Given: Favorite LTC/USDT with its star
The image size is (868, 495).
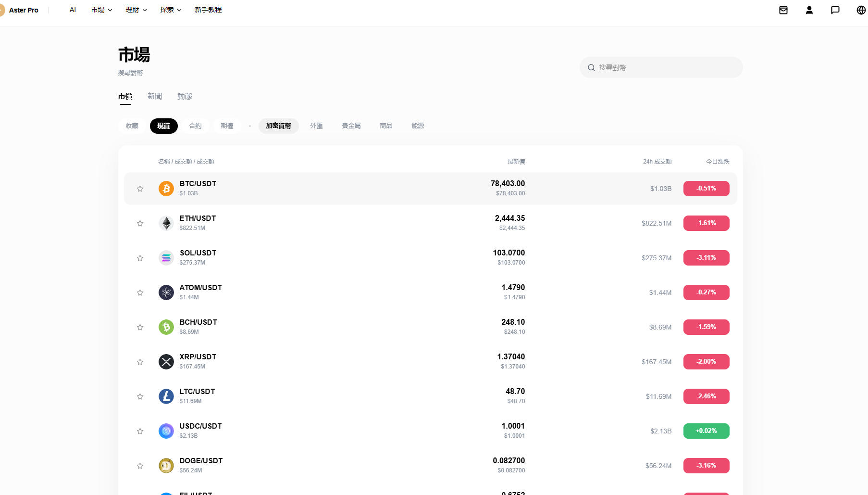Looking at the screenshot, I should click(x=140, y=396).
